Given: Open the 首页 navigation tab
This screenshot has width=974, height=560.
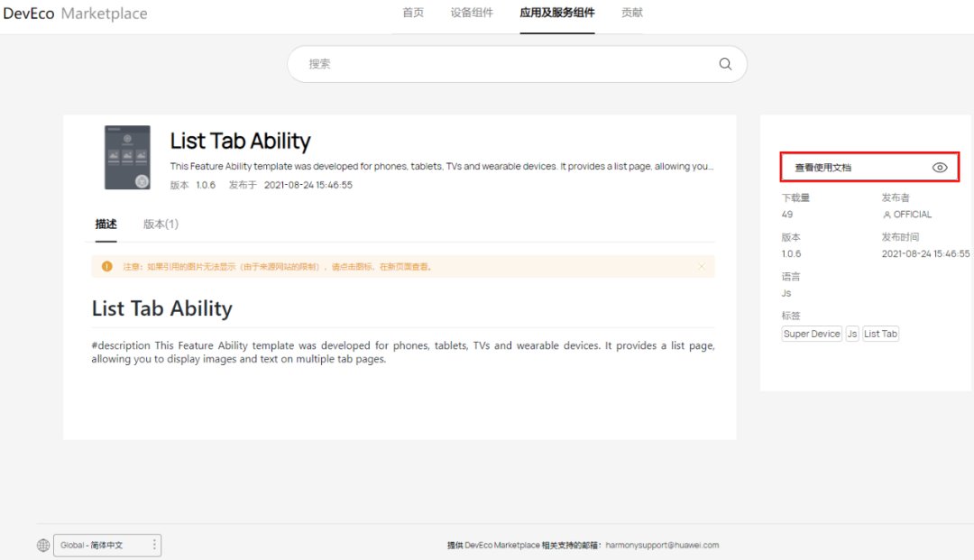Looking at the screenshot, I should click(413, 13).
